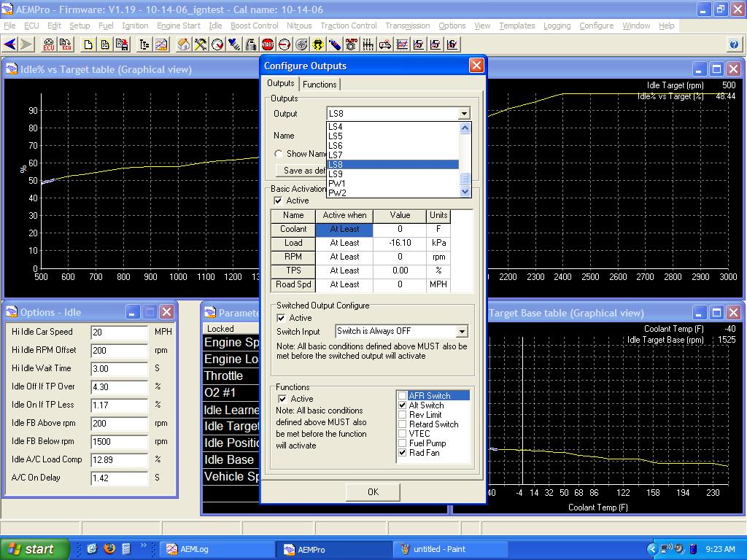Open the Ignition menu
Screen dimensions: 747x560
coord(135,26)
